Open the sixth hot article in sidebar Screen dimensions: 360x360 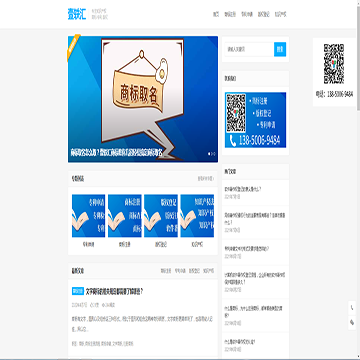(240, 342)
